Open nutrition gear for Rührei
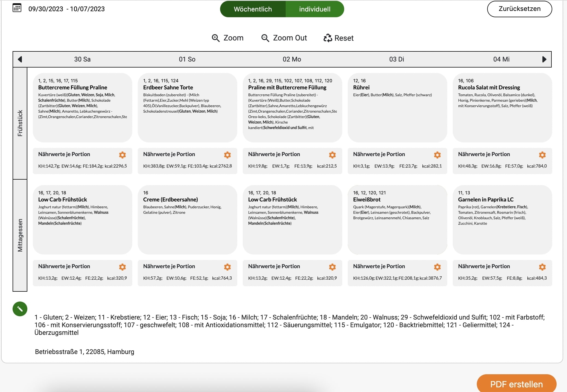The width and height of the screenshot is (567, 392). click(437, 155)
